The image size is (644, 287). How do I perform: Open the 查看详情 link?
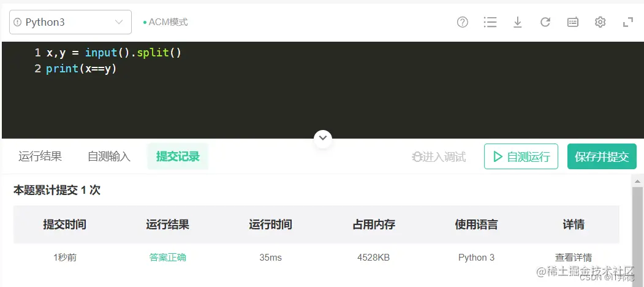[x=574, y=258]
